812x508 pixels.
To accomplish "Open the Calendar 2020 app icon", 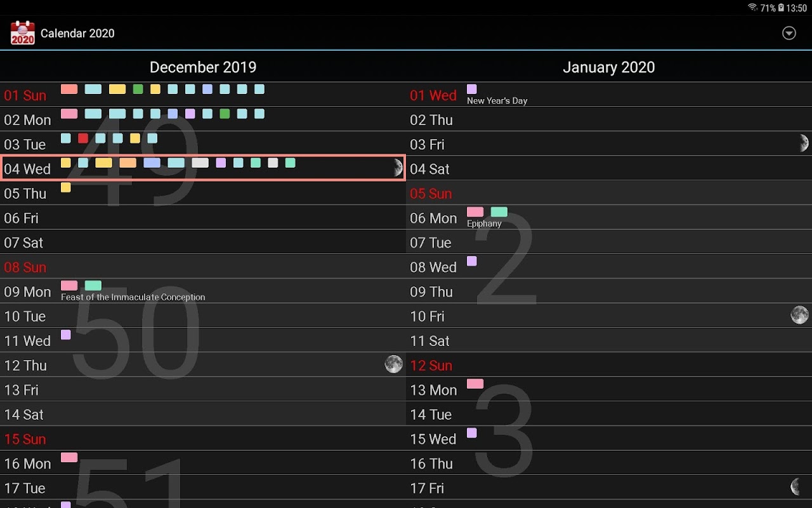I will pos(22,33).
